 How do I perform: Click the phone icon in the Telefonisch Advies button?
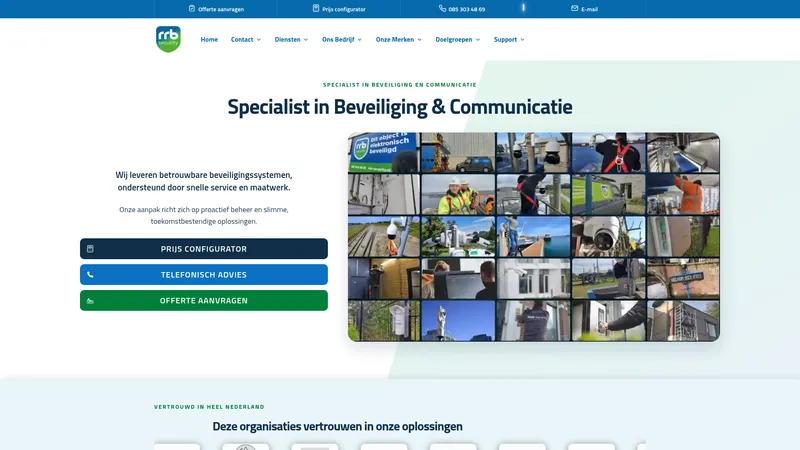pyautogui.click(x=90, y=274)
